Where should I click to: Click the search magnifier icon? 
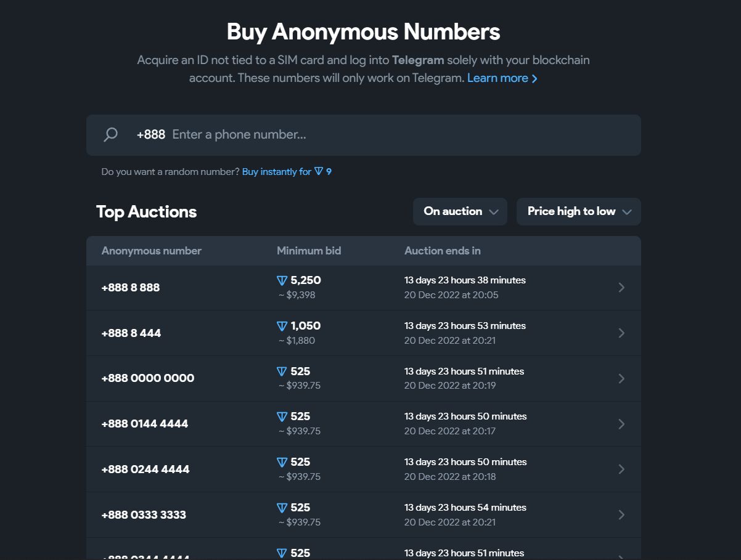(x=111, y=135)
